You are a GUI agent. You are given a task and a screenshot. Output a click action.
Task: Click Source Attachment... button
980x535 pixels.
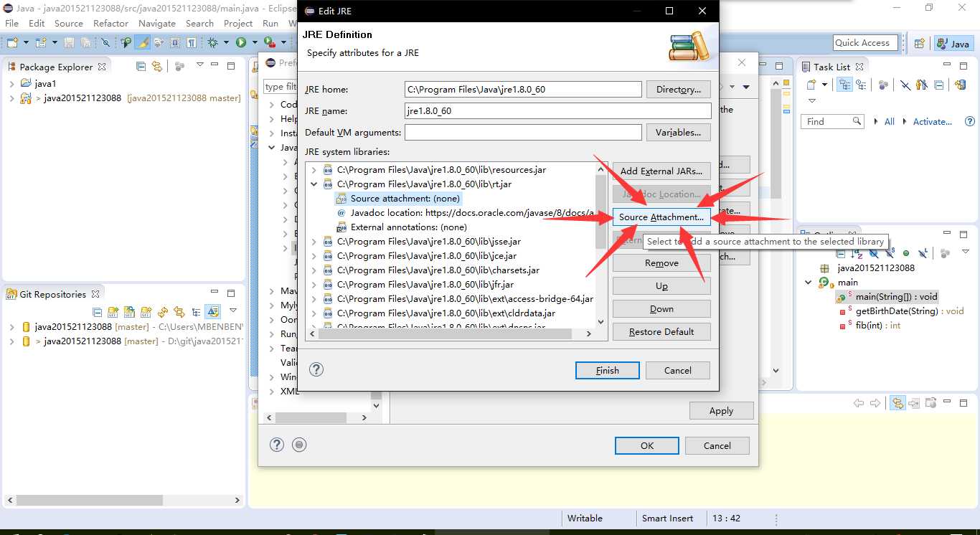(x=661, y=217)
